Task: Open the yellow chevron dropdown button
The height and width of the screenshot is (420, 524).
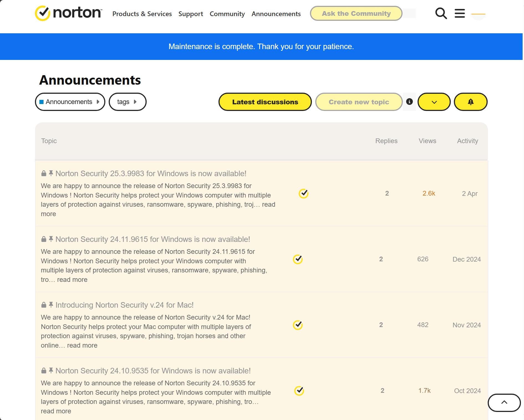Action: coord(434,102)
